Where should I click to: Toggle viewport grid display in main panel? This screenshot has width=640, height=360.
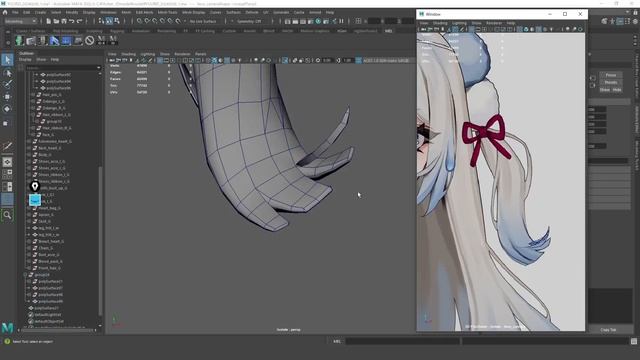click(x=160, y=60)
